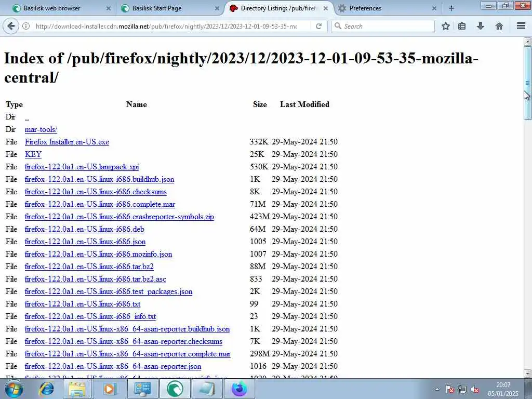The height and width of the screenshot is (399, 532).
Task: Open linux-i686_info.txt link
Action: click(90, 316)
